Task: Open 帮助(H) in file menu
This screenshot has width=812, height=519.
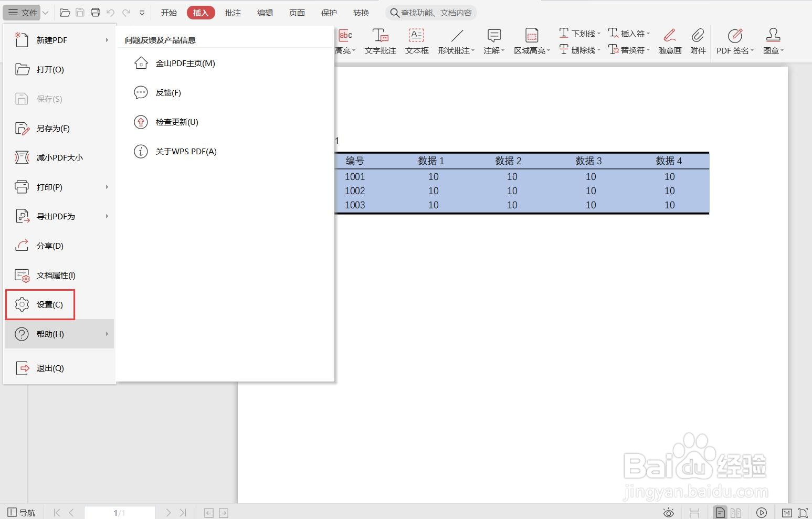Action: click(59, 334)
